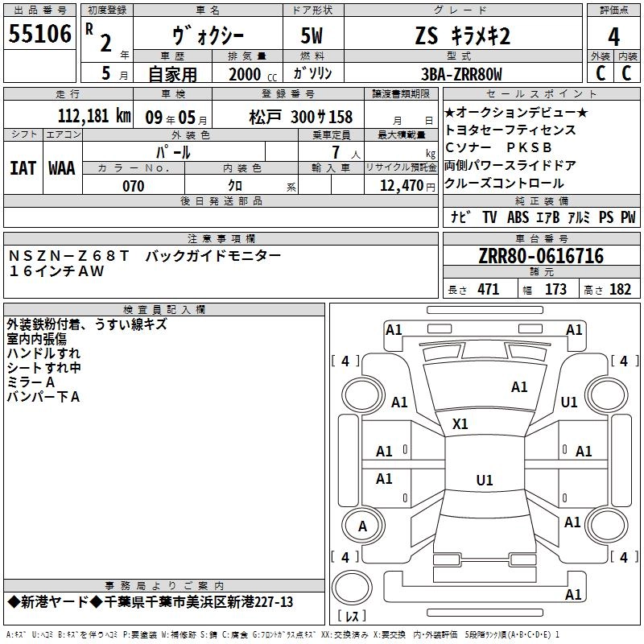Click the 新港ヤード address notice
644x644 pixels.
pos(151,602)
